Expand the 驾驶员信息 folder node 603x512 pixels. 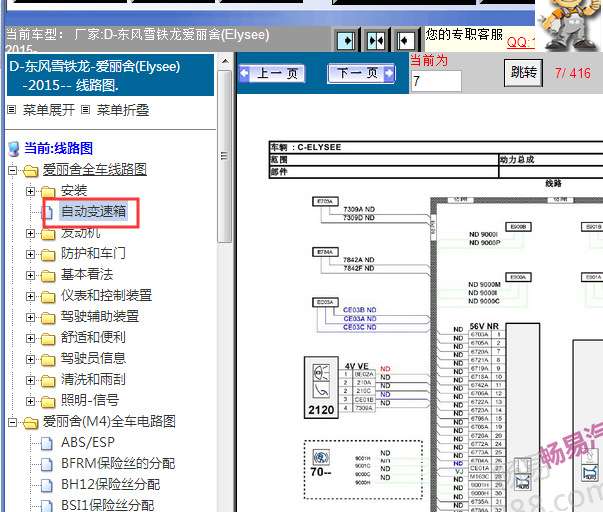pyautogui.click(x=30, y=359)
